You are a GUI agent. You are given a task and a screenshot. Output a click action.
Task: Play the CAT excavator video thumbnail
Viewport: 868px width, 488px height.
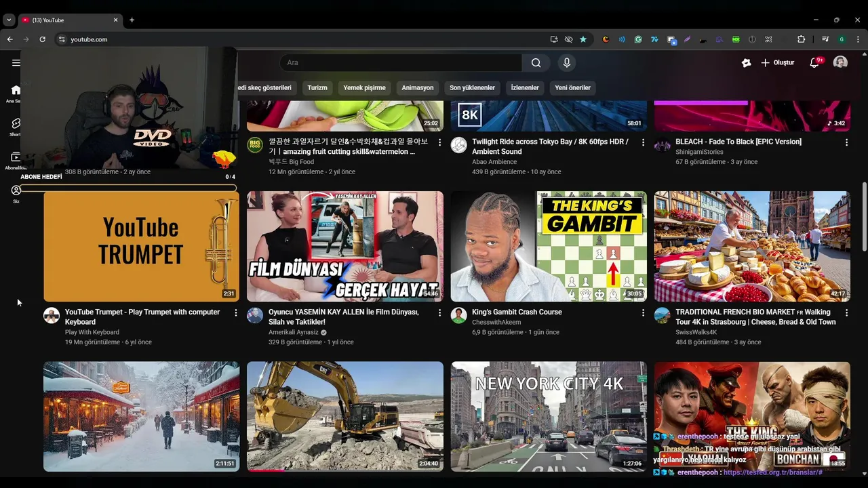tap(345, 416)
